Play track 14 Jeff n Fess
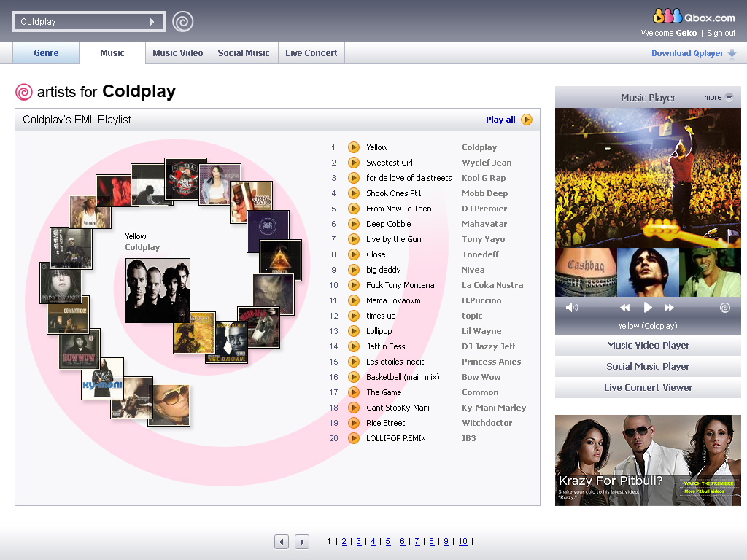The image size is (747, 560). (354, 346)
